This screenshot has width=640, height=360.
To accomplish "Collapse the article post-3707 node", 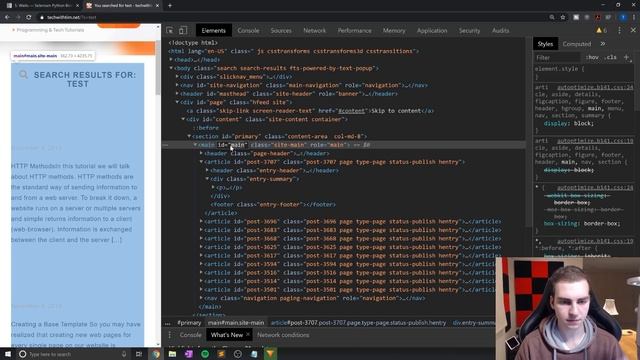I will pyautogui.click(x=201, y=162).
